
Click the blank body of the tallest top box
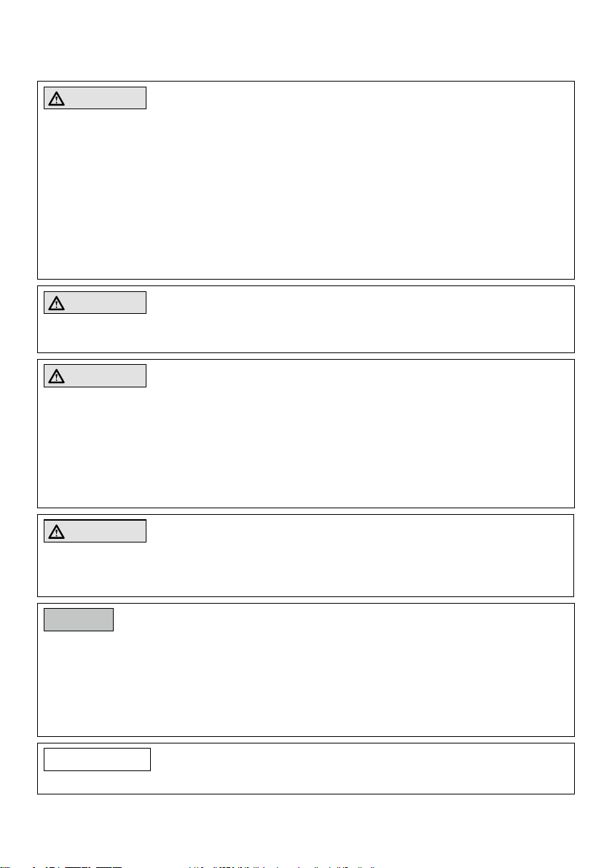pos(306,194)
